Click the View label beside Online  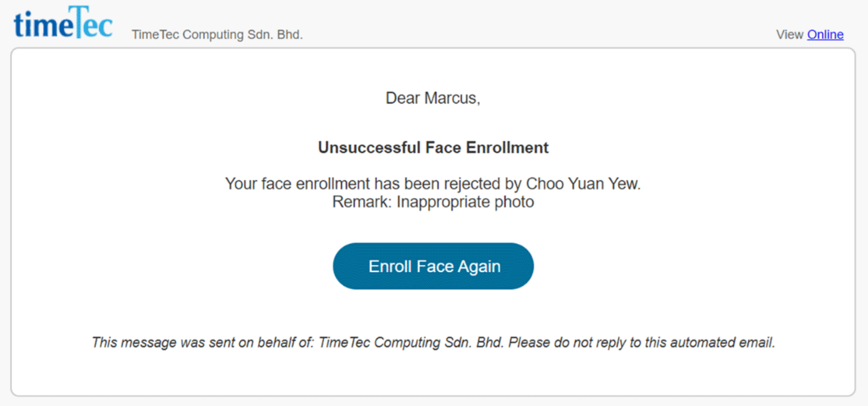(x=789, y=35)
